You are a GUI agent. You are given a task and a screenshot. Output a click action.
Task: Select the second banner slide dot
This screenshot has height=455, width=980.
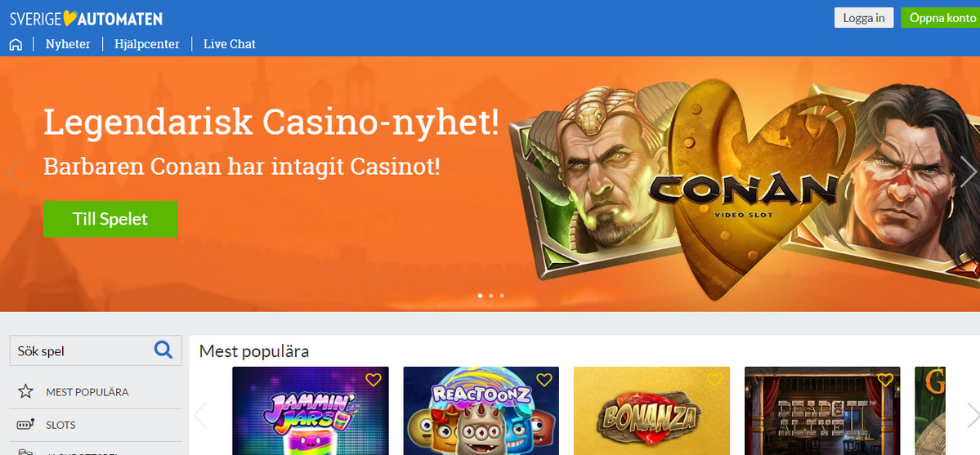click(x=491, y=296)
